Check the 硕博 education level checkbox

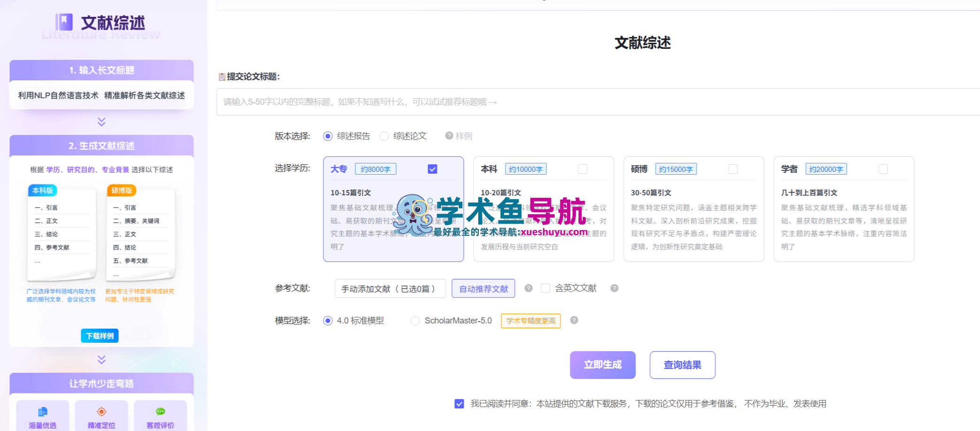733,169
